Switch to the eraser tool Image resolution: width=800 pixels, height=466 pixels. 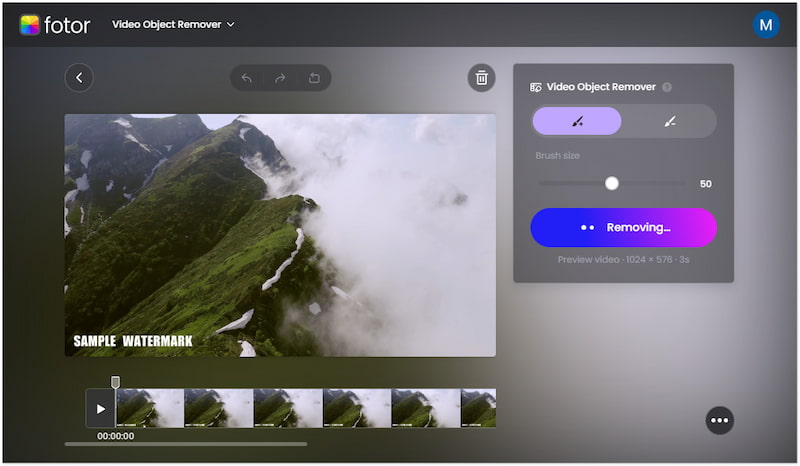click(x=669, y=121)
